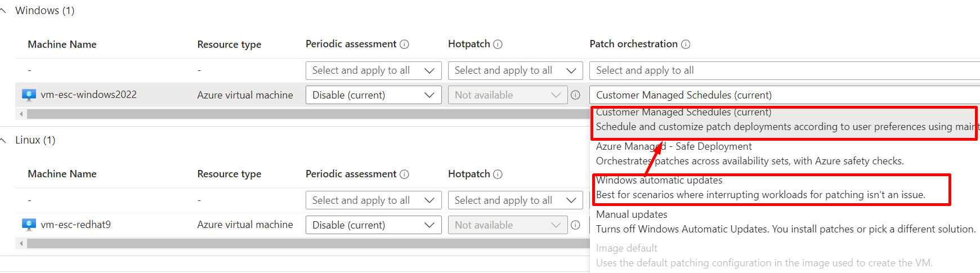Open Periodic assessment dropdown for vm-esc-redhat9
The image size is (980, 273).
[374, 225]
